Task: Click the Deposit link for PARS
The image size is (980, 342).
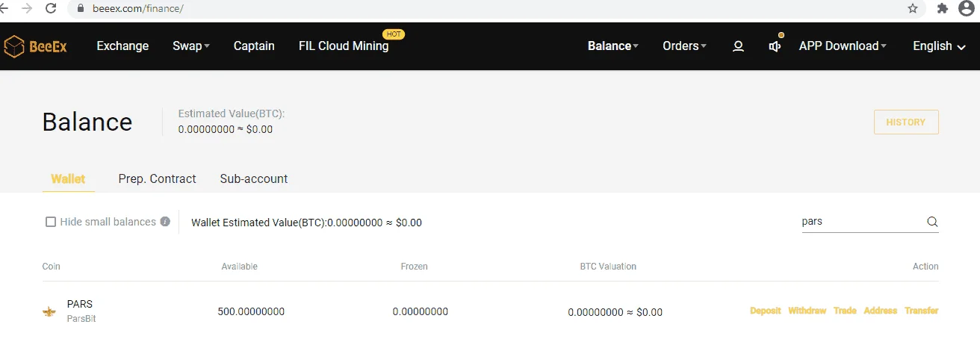Action: click(766, 311)
